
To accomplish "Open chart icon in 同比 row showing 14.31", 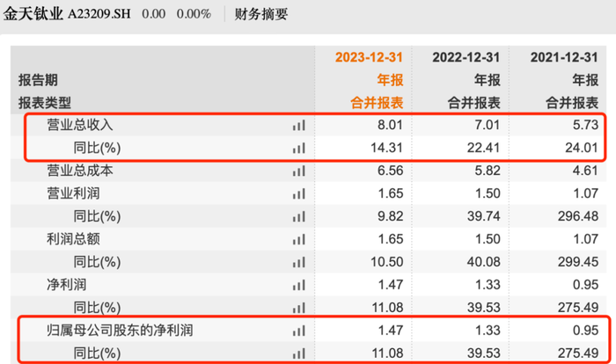I will (x=298, y=148).
